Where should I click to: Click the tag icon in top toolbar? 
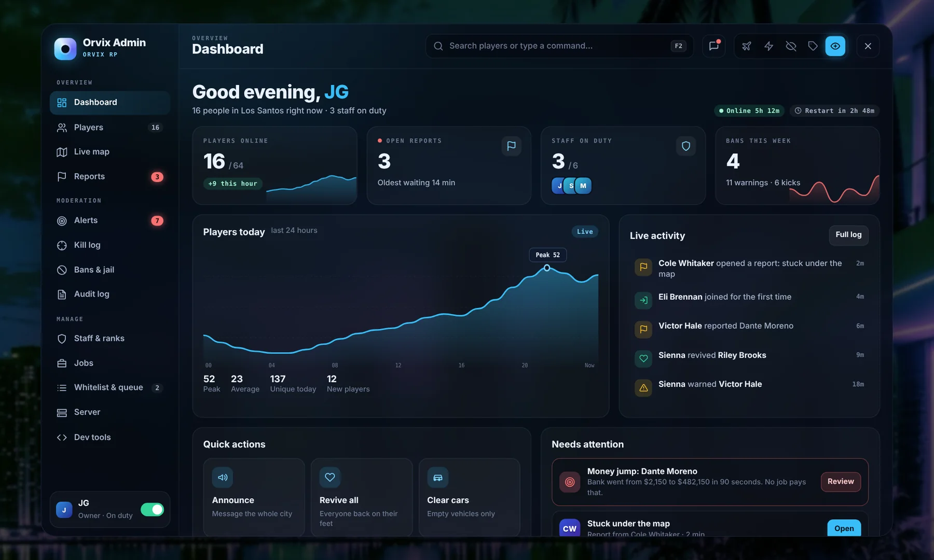[x=813, y=46]
